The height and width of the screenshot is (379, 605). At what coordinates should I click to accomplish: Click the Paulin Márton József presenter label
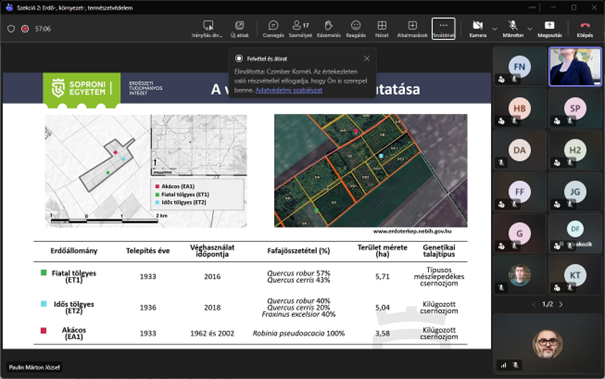click(x=34, y=367)
